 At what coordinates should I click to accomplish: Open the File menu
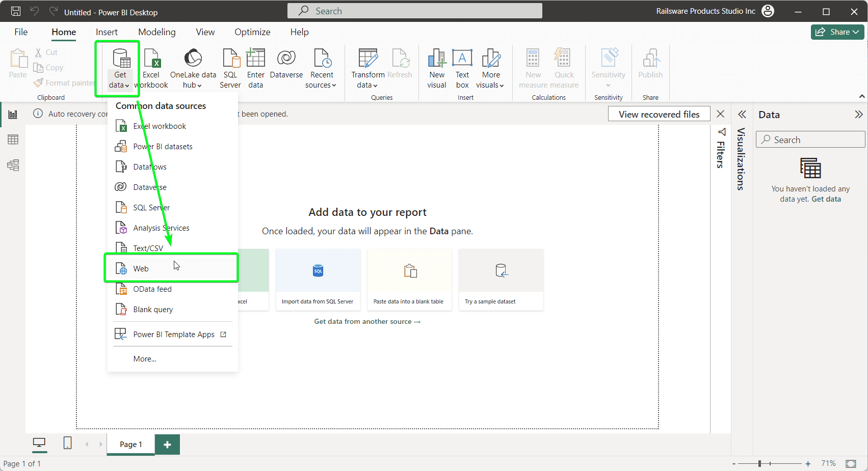[21, 32]
